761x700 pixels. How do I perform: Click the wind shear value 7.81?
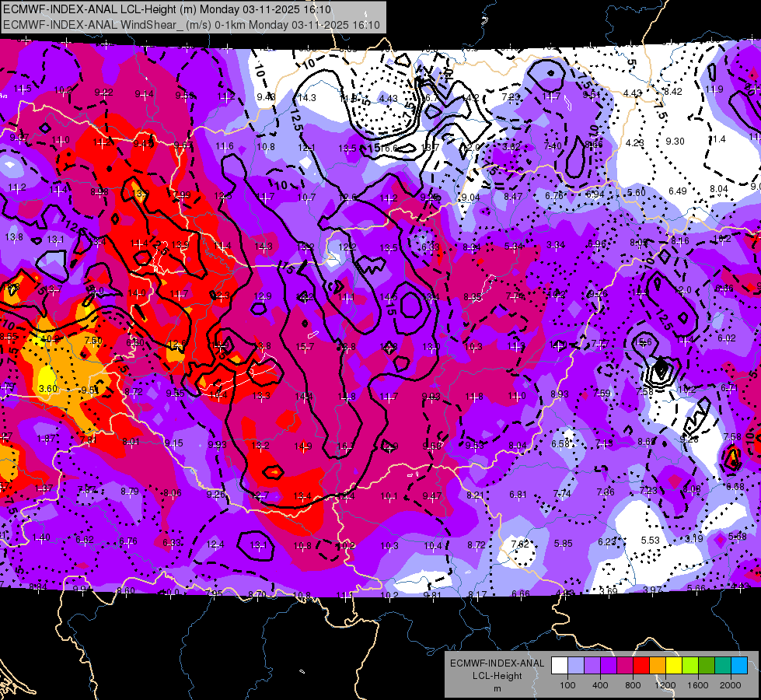click(88, 440)
